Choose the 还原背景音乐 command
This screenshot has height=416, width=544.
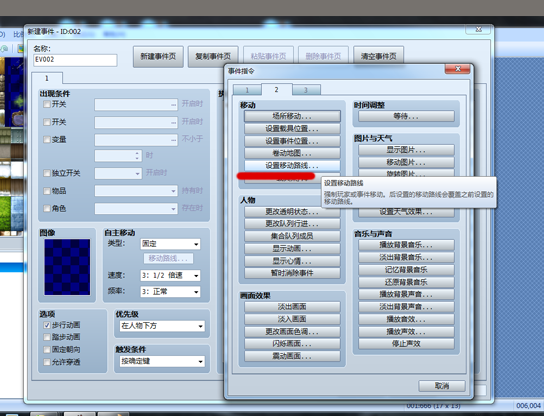tap(406, 282)
